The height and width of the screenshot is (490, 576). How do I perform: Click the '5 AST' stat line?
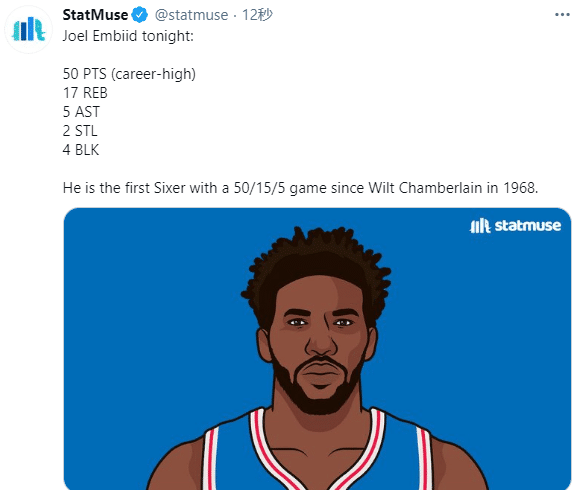(x=81, y=112)
